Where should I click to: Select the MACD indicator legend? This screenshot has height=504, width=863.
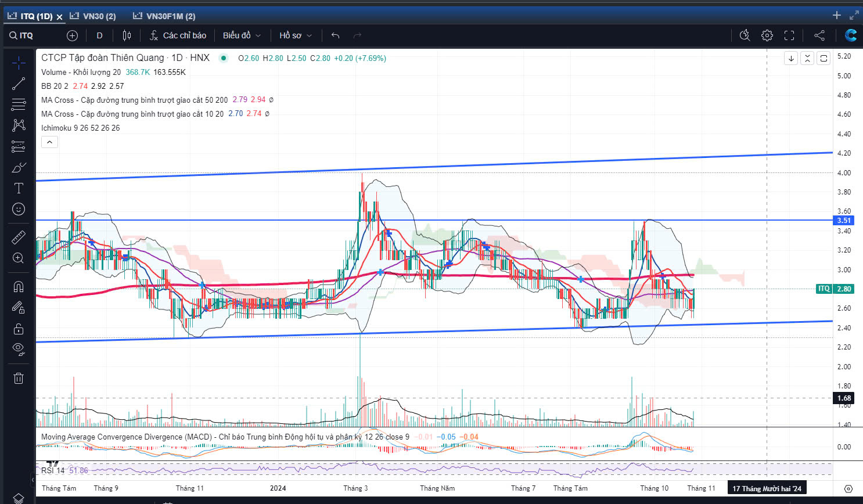coord(225,437)
